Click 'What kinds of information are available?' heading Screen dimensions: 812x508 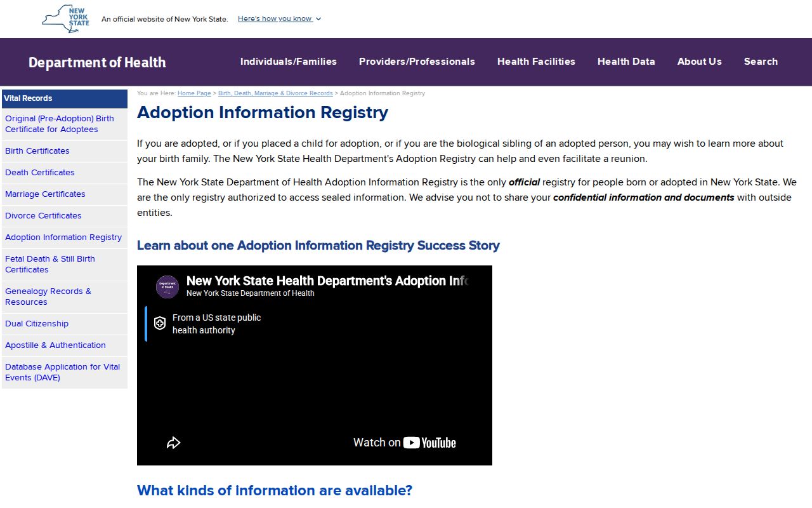tap(275, 491)
